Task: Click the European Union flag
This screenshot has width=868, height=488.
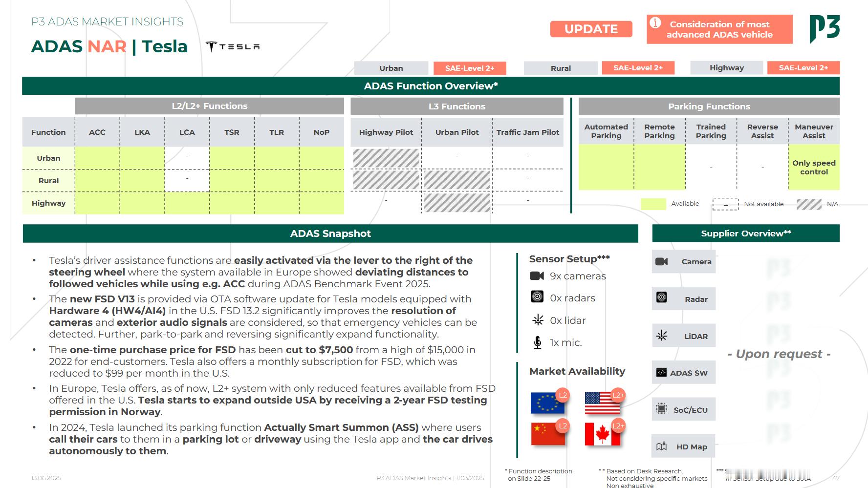Action: pos(547,403)
